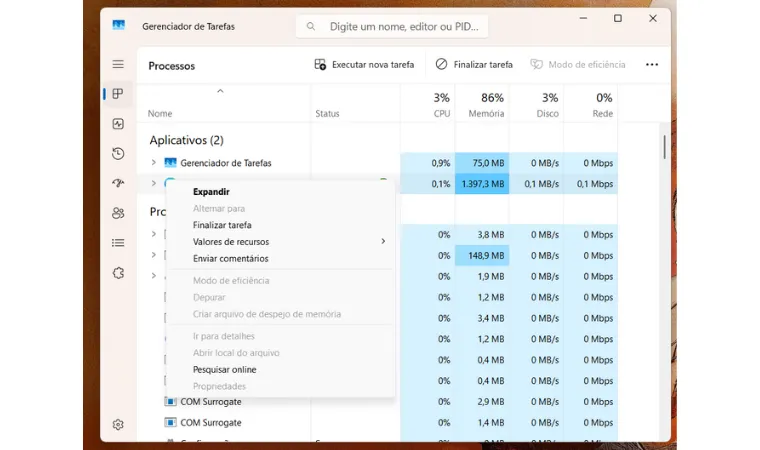Click the Task Manager app logo

[118, 25]
